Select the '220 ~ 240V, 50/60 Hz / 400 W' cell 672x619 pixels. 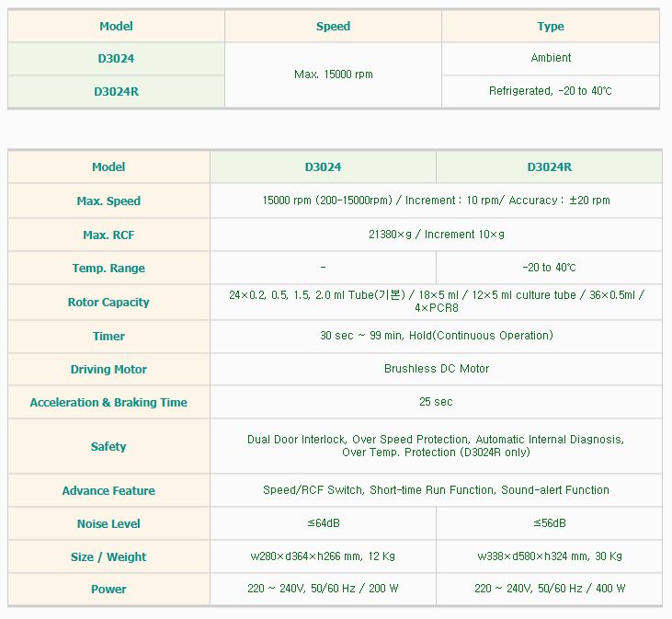point(549,589)
